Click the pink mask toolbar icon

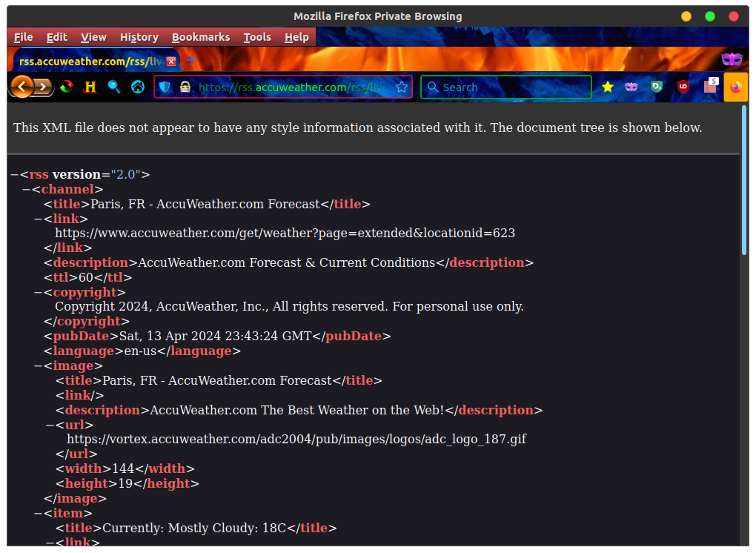(x=631, y=87)
